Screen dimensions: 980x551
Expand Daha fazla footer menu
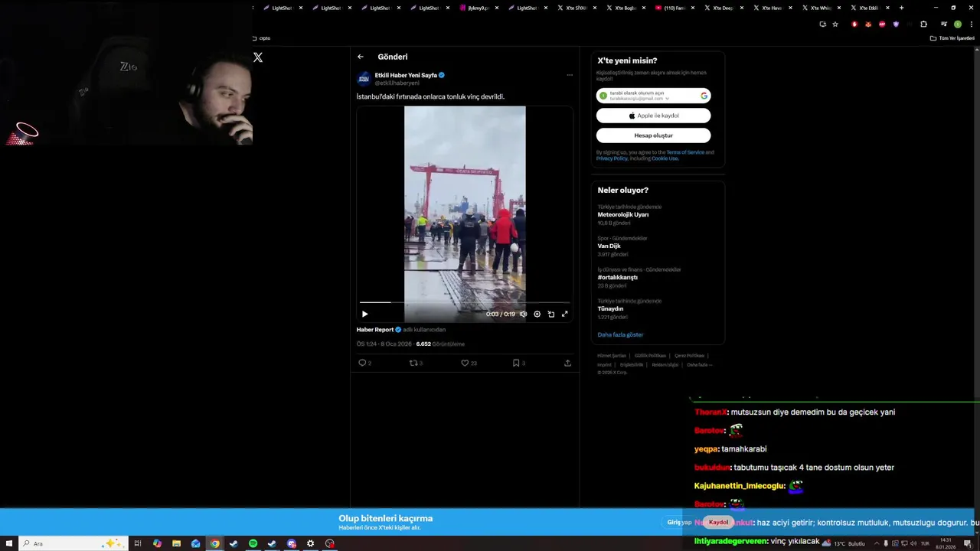pos(699,365)
